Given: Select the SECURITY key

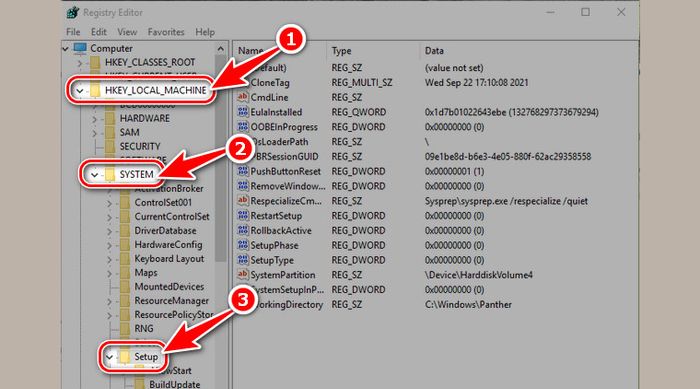Looking at the screenshot, I should (140, 146).
